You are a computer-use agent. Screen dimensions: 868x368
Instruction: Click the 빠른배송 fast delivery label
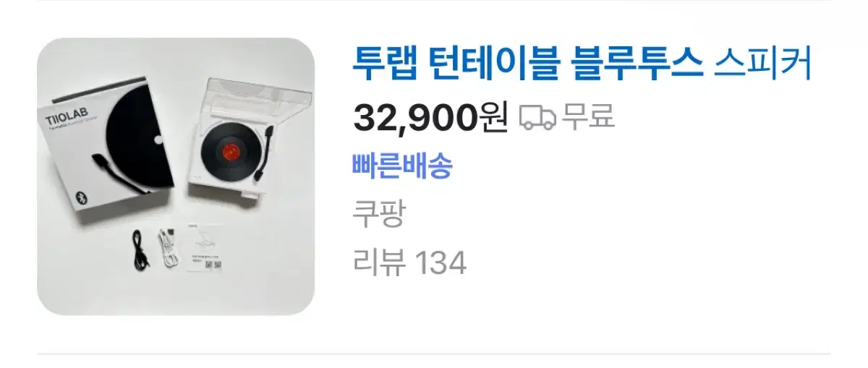tap(402, 166)
